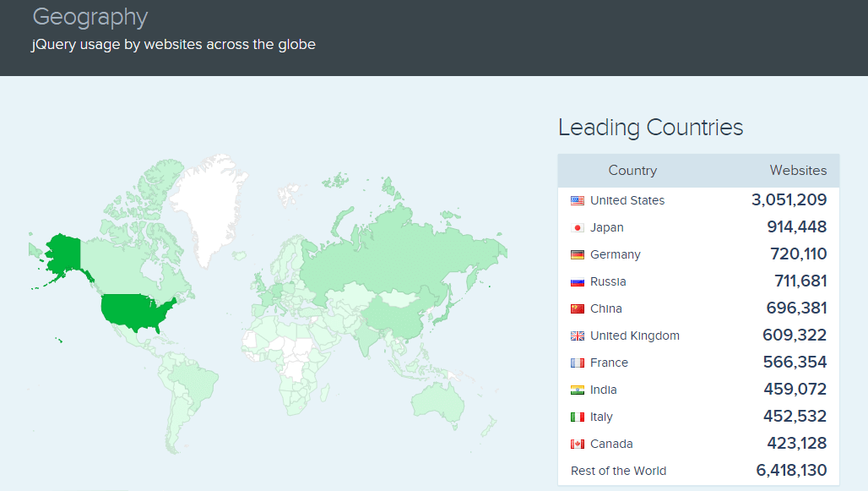Click the Japan flag icon
The image size is (868, 491).
pos(578,227)
